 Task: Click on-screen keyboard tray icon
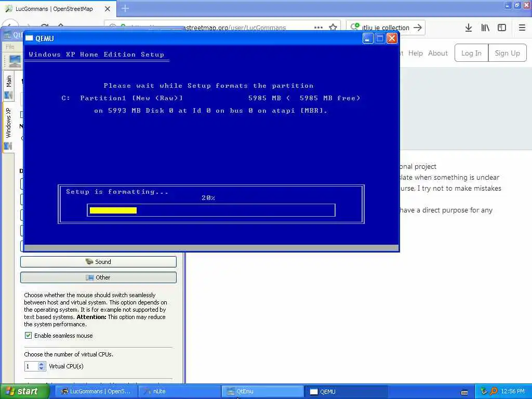(x=464, y=392)
